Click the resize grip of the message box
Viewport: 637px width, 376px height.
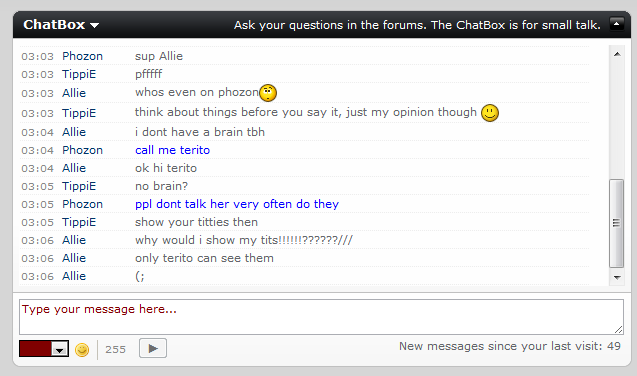(618, 330)
